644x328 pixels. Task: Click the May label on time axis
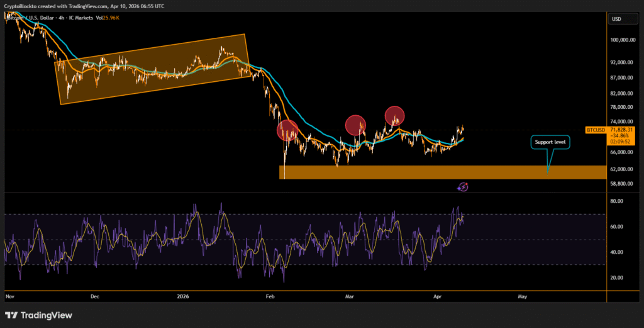(x=522, y=295)
